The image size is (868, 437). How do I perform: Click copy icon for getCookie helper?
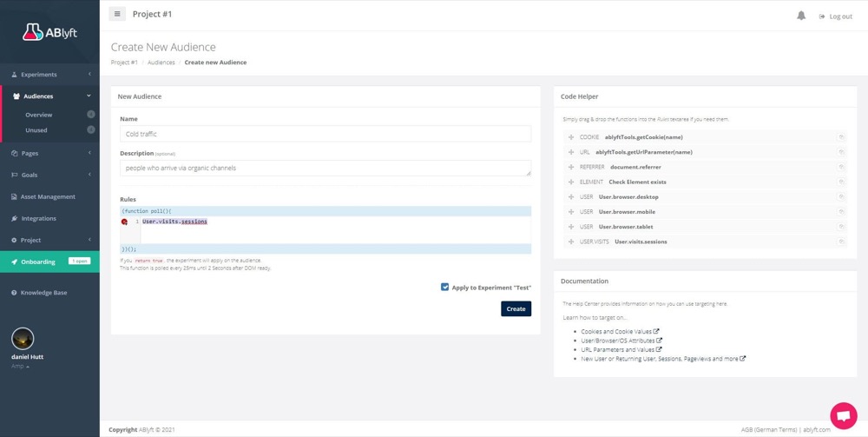(841, 137)
